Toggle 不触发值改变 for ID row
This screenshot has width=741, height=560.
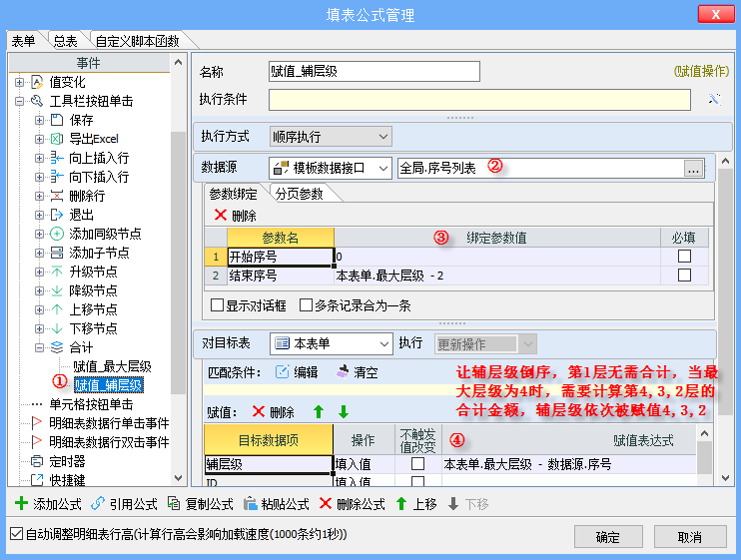tap(417, 481)
